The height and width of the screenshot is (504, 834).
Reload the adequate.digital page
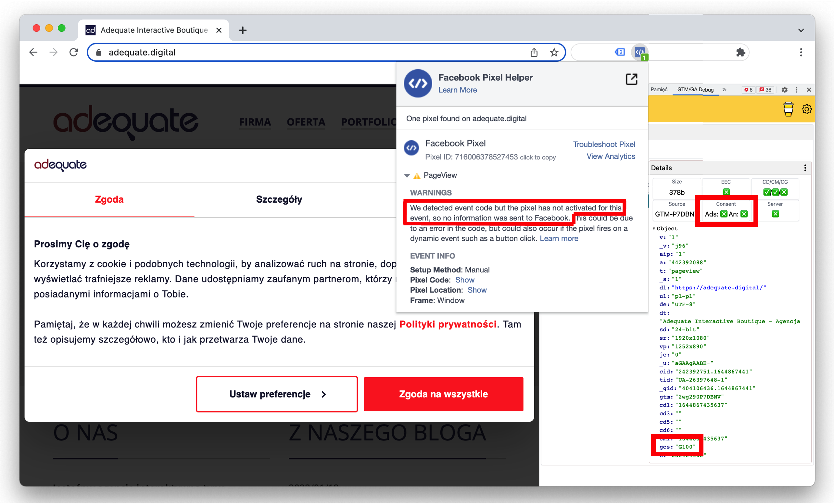click(74, 53)
